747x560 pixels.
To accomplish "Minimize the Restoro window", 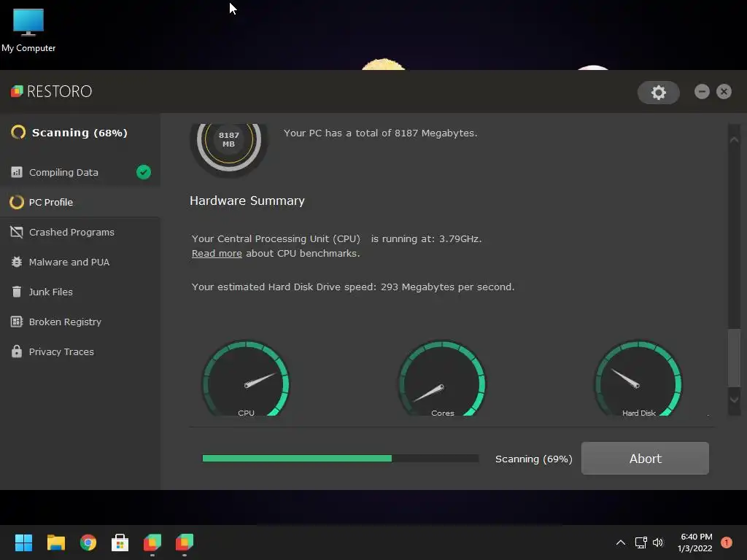I will coord(702,91).
